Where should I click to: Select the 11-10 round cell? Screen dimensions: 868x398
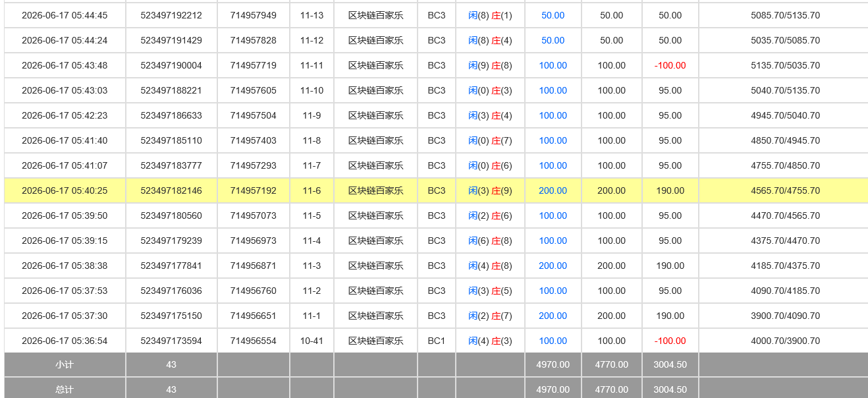click(312, 90)
